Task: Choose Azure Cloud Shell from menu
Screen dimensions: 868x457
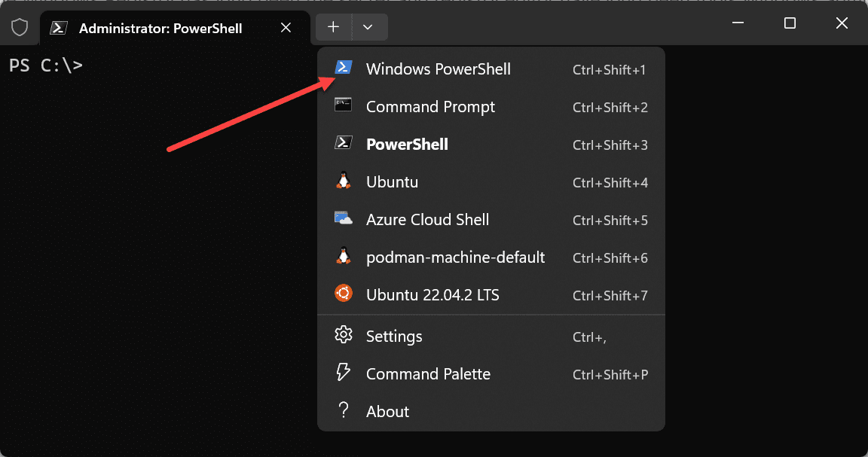Action: pyautogui.click(x=427, y=220)
